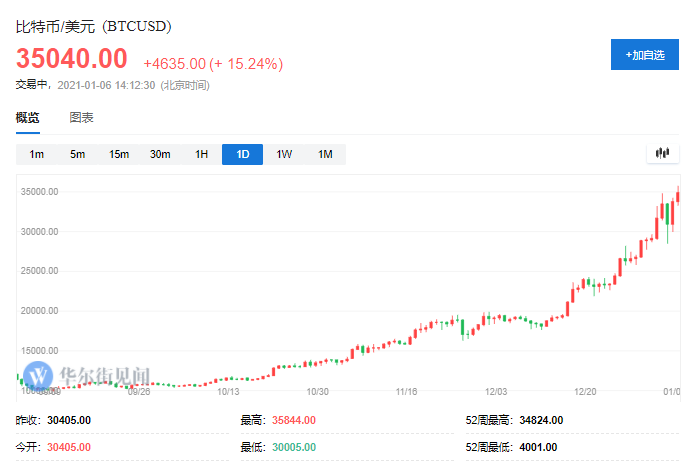Click the 52周最低 value 4001.00
The width and height of the screenshot is (693, 466).
point(538,447)
